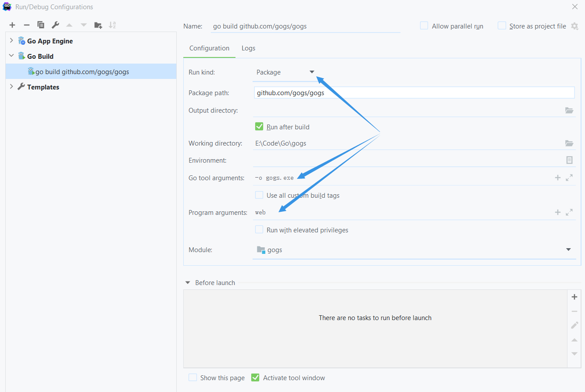Viewport: 585px width, 392px height.
Task: Insert macro in Program arguments
Action: coord(558,212)
